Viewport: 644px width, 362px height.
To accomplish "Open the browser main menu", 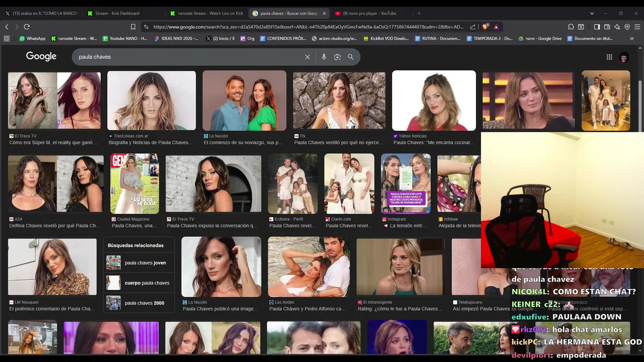I will [637, 27].
